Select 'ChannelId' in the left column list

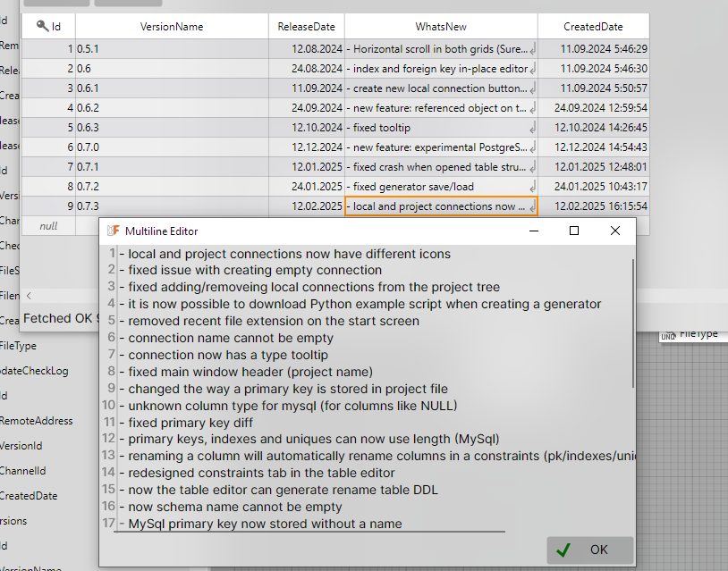pyautogui.click(x=22, y=471)
